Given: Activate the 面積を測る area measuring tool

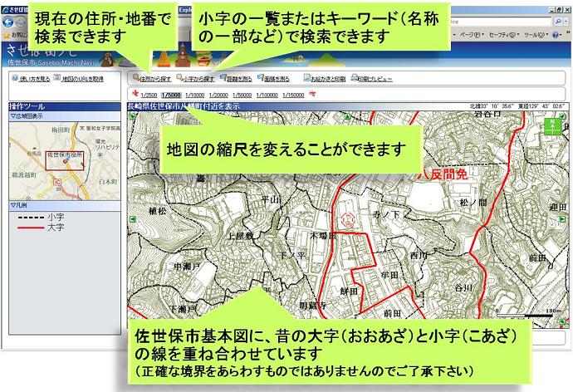Looking at the screenshot, I should click(273, 78).
